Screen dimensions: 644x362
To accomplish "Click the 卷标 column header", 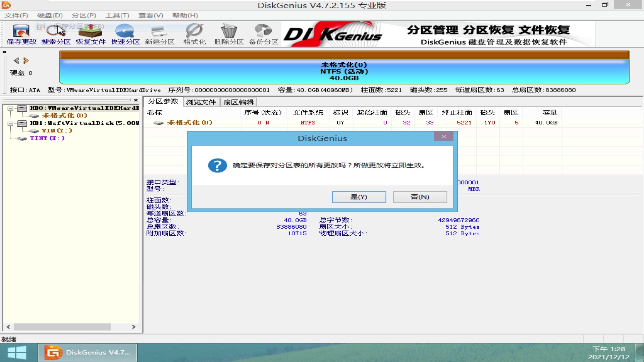I will 154,113.
